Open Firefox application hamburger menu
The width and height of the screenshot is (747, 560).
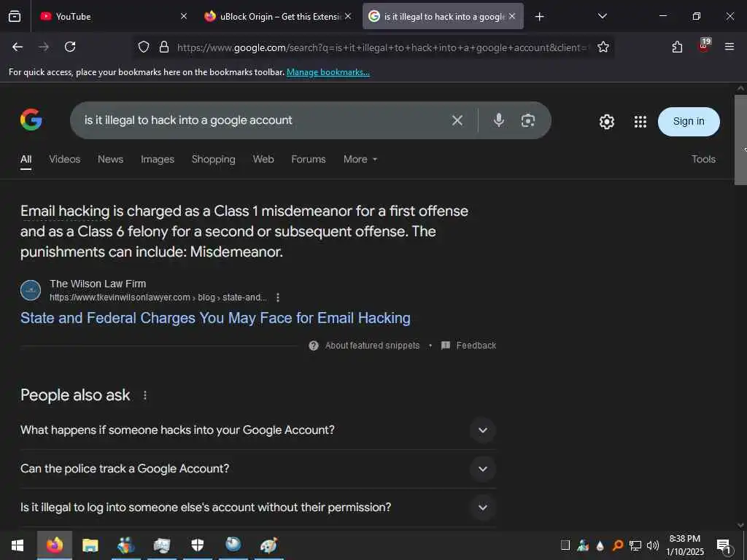click(x=729, y=47)
